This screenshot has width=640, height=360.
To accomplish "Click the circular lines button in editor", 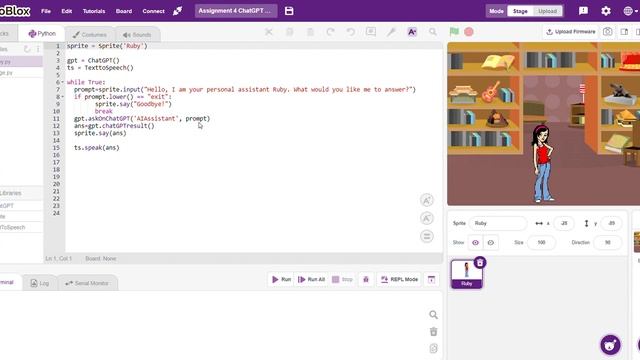I will (427, 236).
